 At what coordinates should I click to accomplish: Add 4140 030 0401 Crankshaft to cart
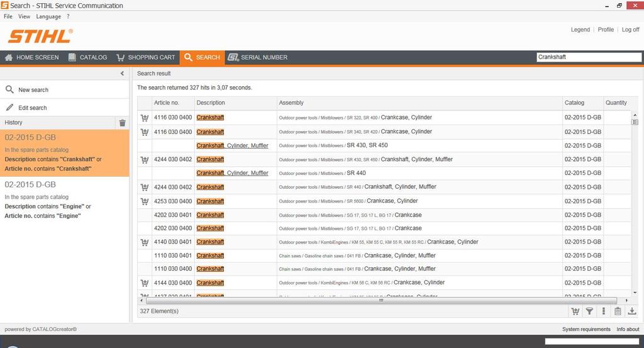pos(144,242)
